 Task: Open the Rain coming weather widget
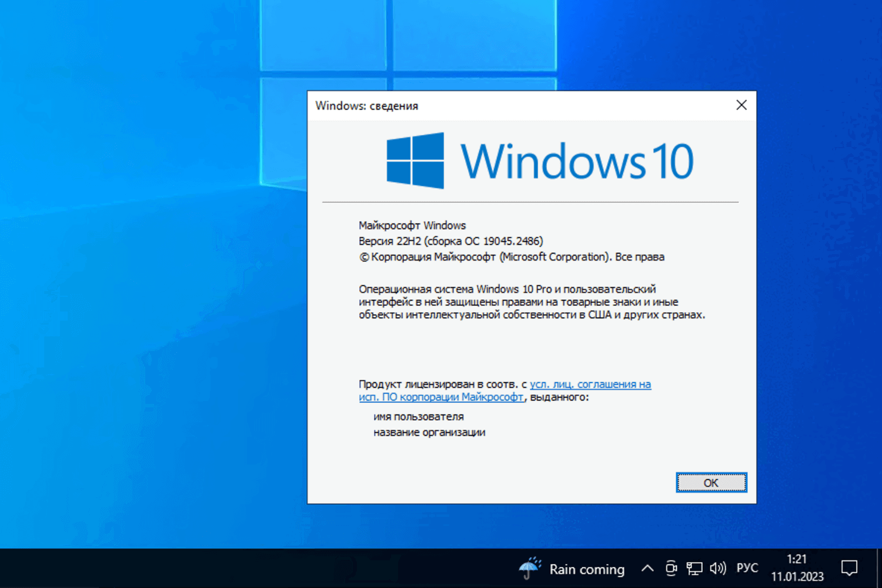point(586,569)
